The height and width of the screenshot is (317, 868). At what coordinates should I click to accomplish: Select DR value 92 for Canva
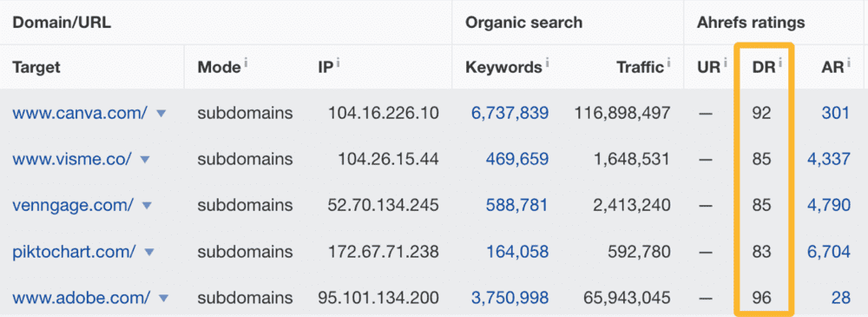pyautogui.click(x=761, y=113)
